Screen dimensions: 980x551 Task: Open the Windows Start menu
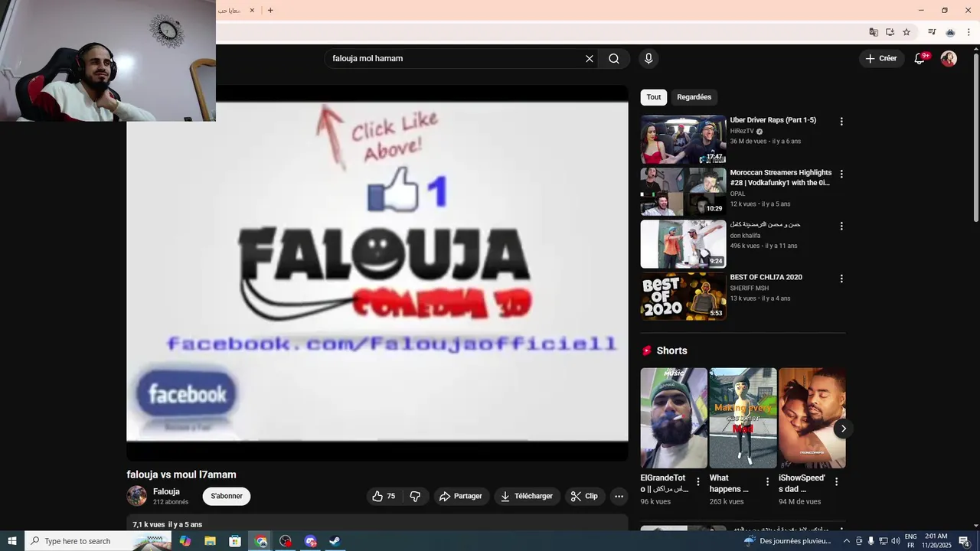tap(12, 541)
